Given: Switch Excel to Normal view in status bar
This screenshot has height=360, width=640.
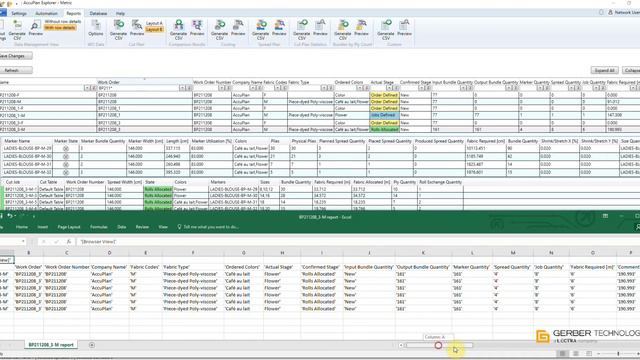Looking at the screenshot, I should click(562, 353).
